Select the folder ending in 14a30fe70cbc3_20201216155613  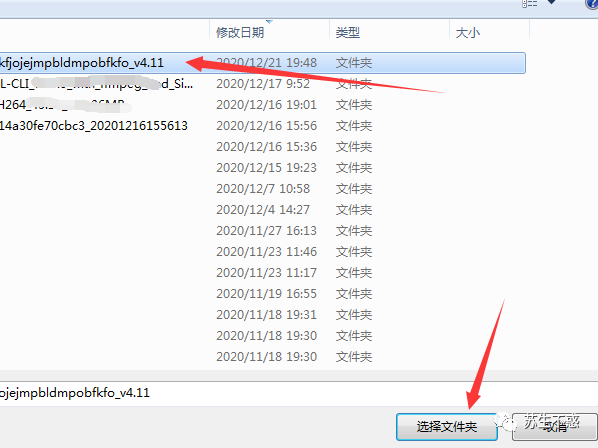(x=262, y=126)
